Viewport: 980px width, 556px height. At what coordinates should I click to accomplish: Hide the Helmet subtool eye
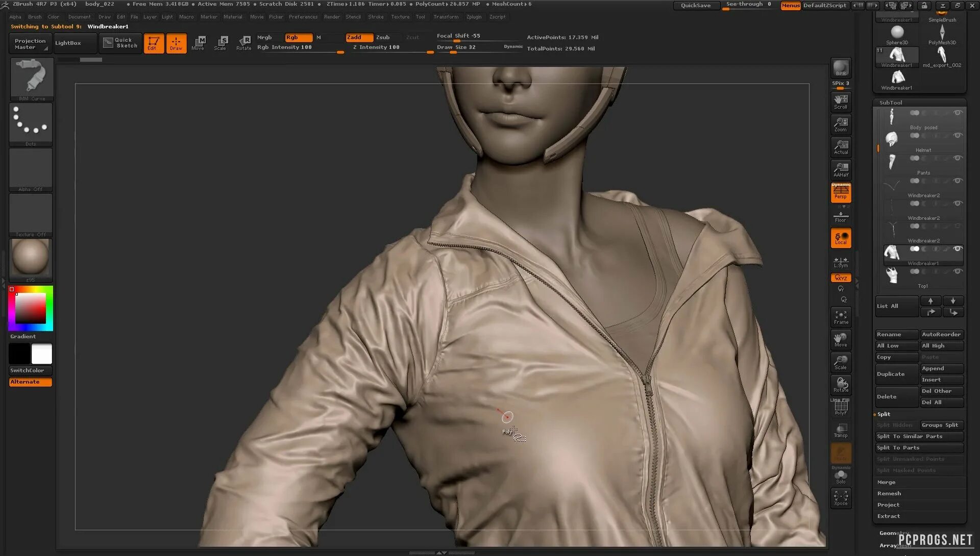click(958, 136)
